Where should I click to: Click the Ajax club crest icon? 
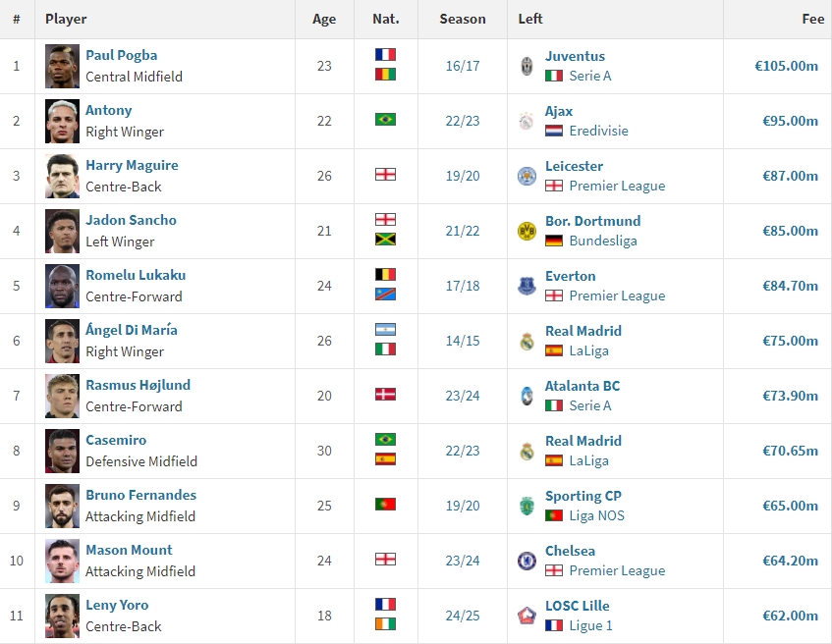tap(527, 121)
